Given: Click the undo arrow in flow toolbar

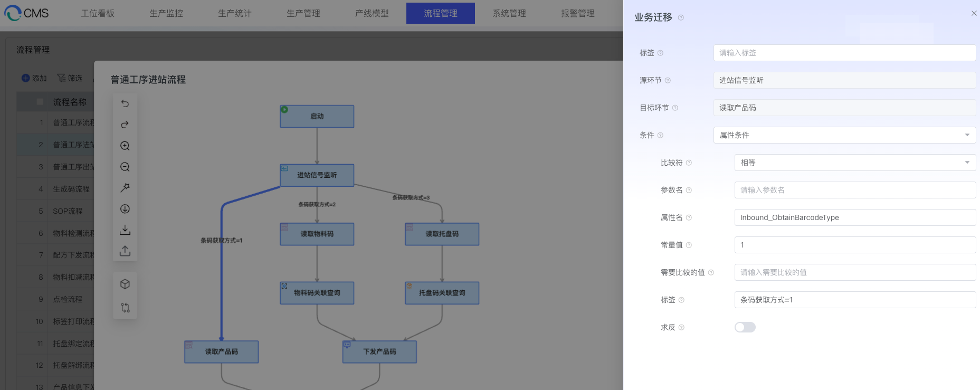Looking at the screenshot, I should [x=125, y=103].
